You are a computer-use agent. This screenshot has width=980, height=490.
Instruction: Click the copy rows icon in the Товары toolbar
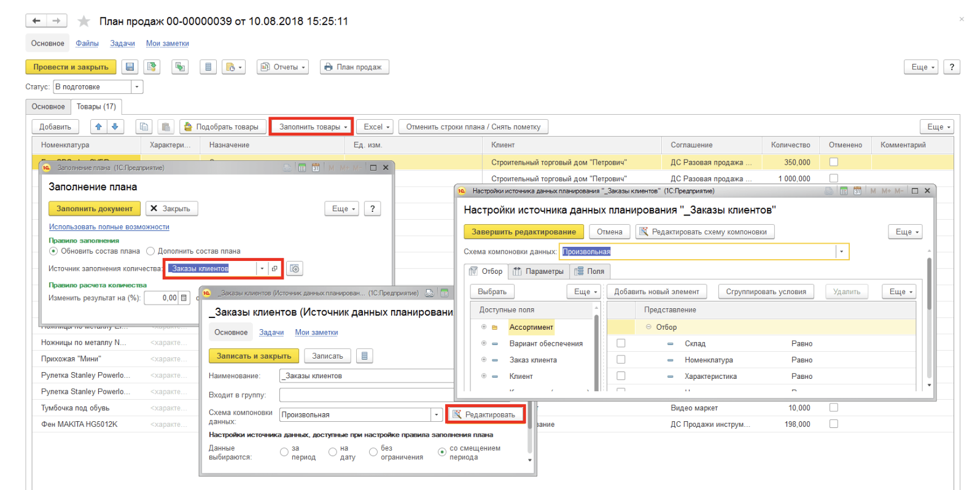point(144,126)
